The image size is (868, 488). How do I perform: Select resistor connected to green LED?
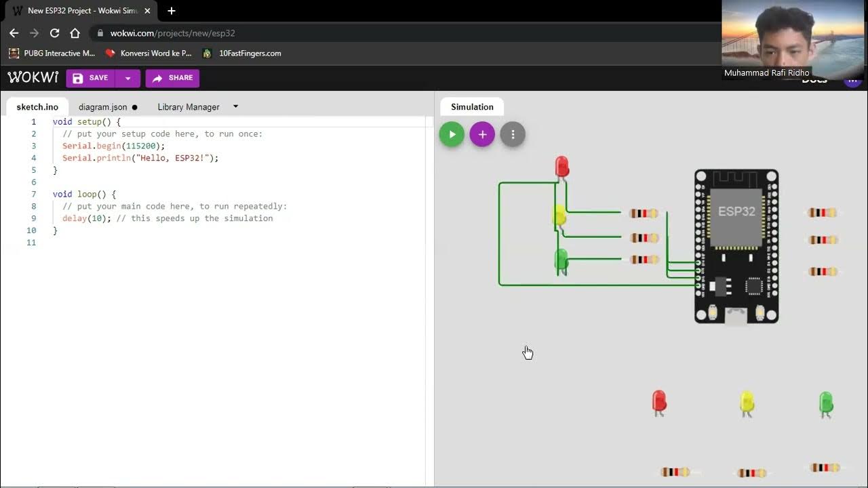[x=644, y=260]
